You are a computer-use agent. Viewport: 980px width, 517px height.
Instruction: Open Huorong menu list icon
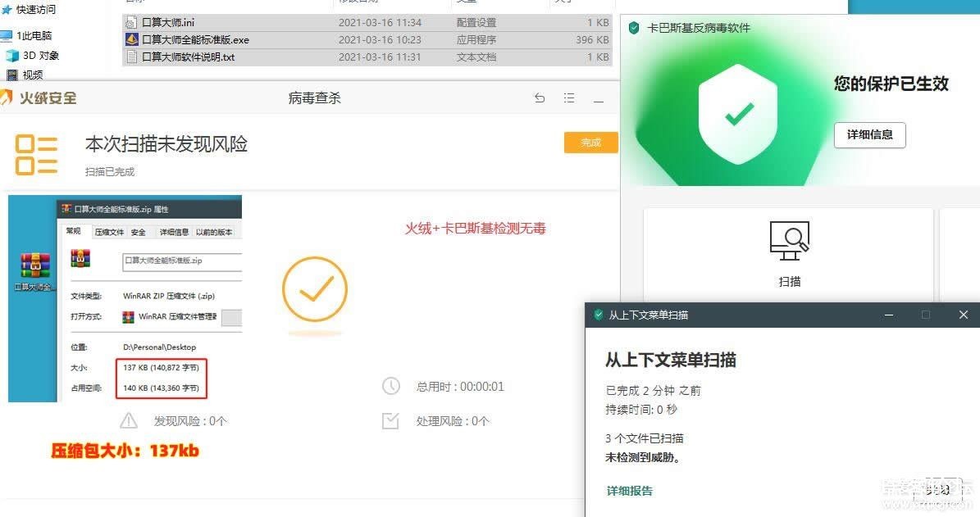(569, 98)
